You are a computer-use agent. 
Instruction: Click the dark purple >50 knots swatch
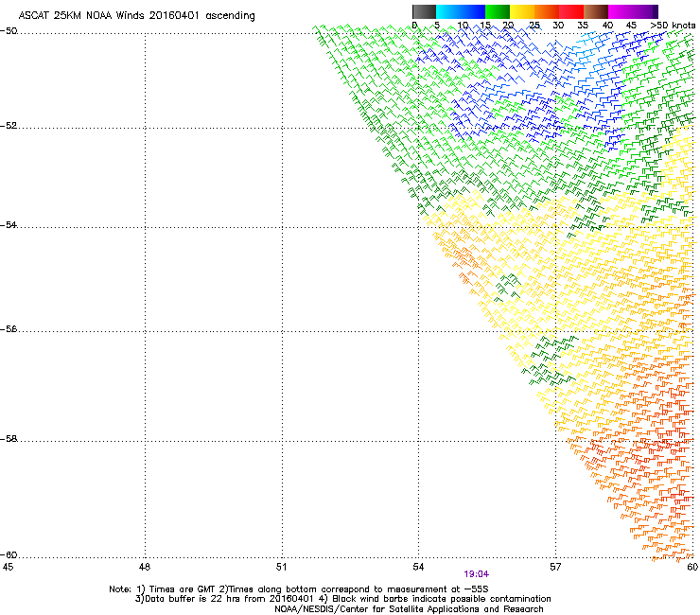click(x=655, y=11)
